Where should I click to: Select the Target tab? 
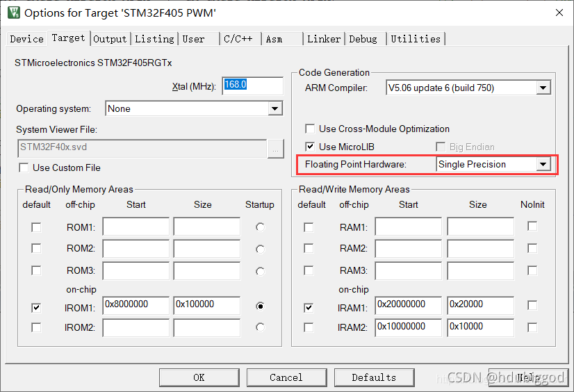pyautogui.click(x=69, y=38)
